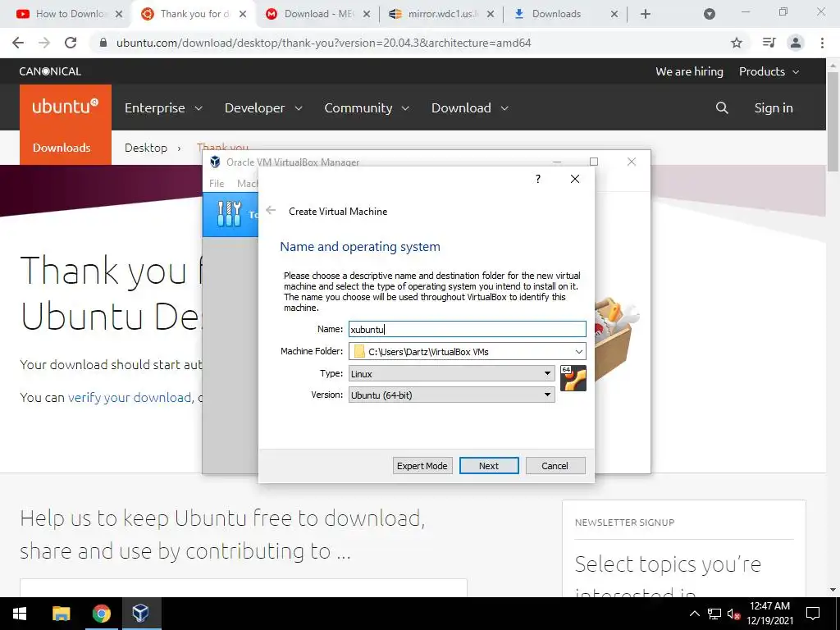Switch to the mirror.wdc1.us tab
This screenshot has width=840, height=630.
point(441,14)
